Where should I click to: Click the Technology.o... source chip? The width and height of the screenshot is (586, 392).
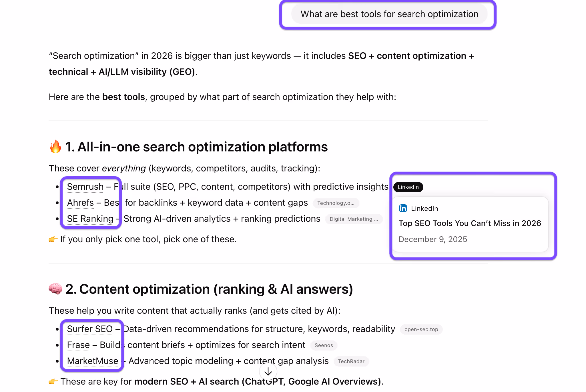pos(336,203)
